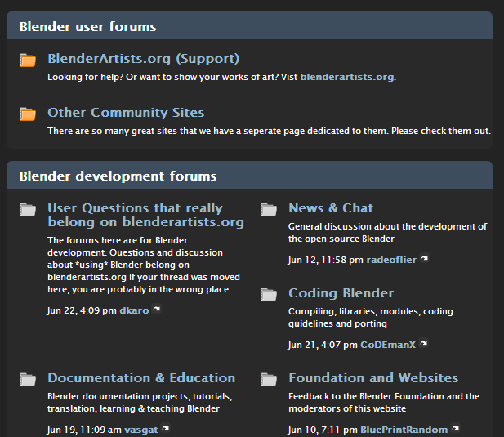Click the folder icon beside Foundation and Websites
Screen dimensions: 504x437
pyautogui.click(x=269, y=380)
